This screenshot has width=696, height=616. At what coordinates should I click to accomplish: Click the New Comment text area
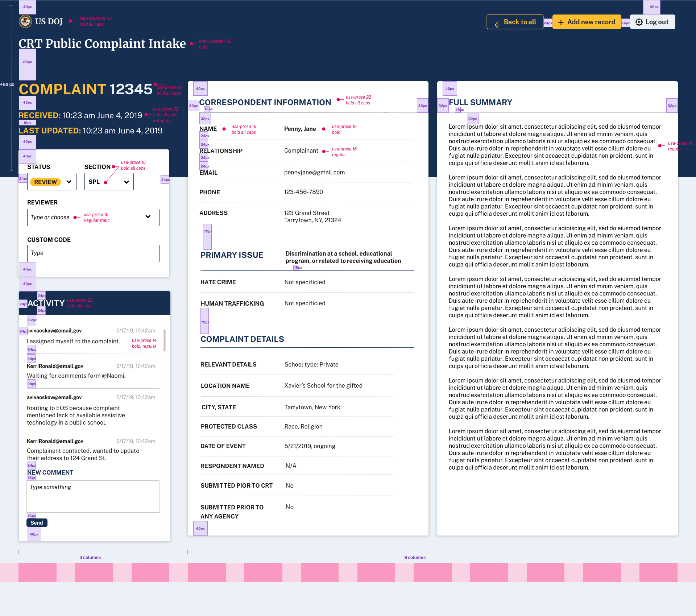[93, 496]
